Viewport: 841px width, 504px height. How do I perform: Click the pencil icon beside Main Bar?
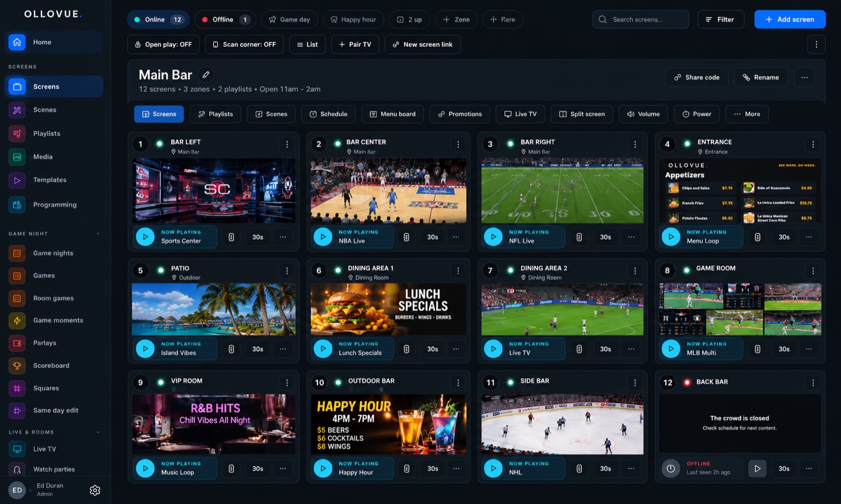pyautogui.click(x=206, y=75)
